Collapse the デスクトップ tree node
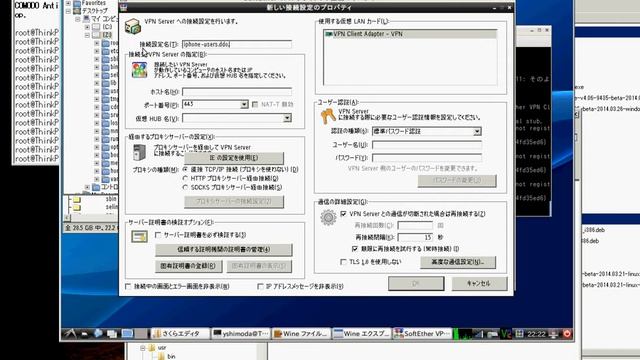The height and width of the screenshot is (360, 640). pyautogui.click(x=68, y=11)
